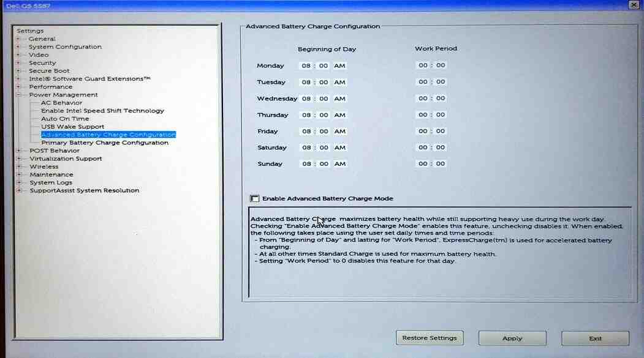Viewport: 644px width, 358px height.
Task: Set Thursday work period hours field
Action: coord(423,114)
